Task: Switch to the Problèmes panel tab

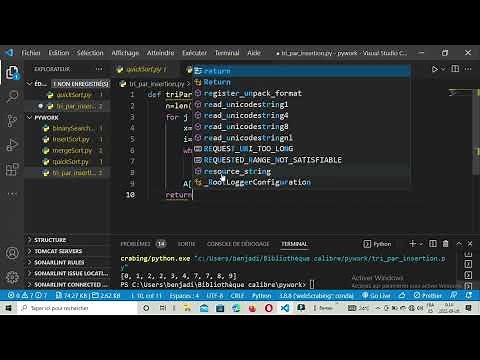Action: [143, 244]
